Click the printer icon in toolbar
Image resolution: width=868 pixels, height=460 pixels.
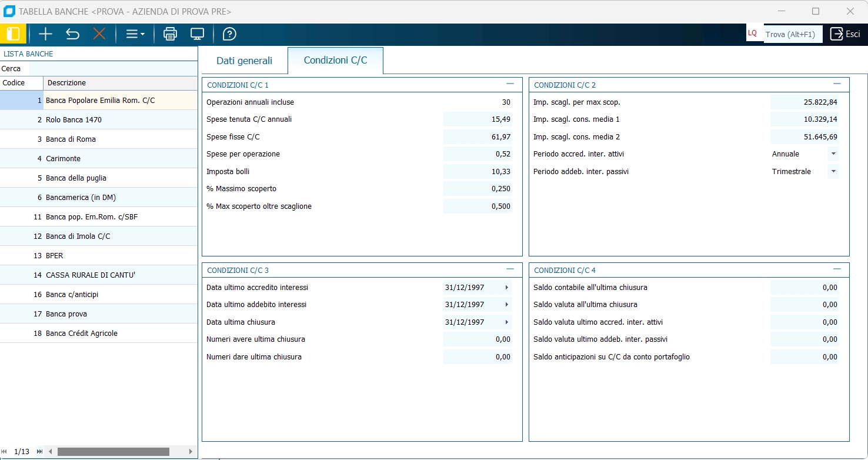170,34
